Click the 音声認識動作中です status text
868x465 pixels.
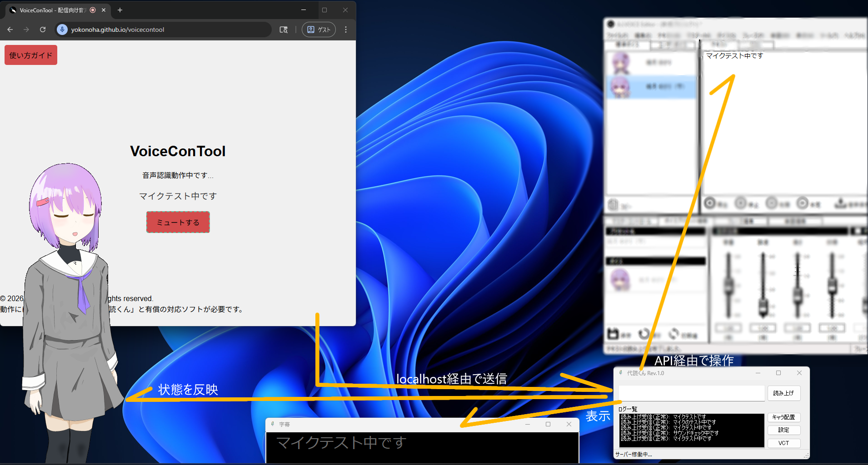(178, 175)
